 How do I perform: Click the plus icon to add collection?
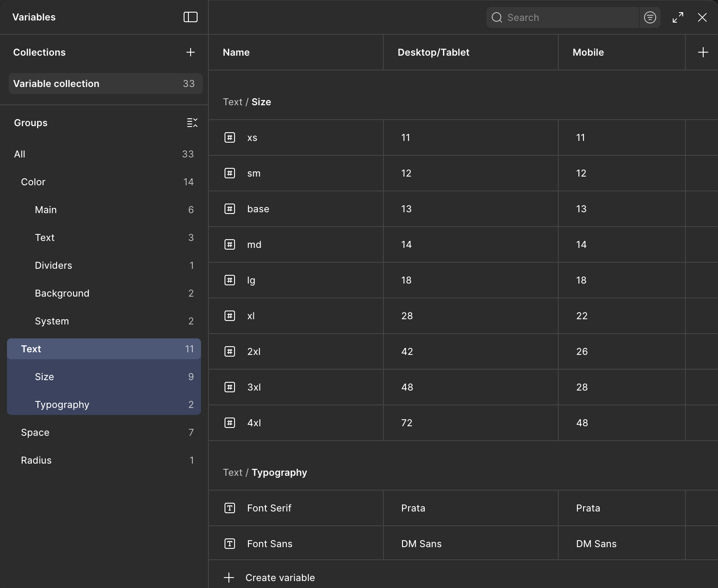190,52
